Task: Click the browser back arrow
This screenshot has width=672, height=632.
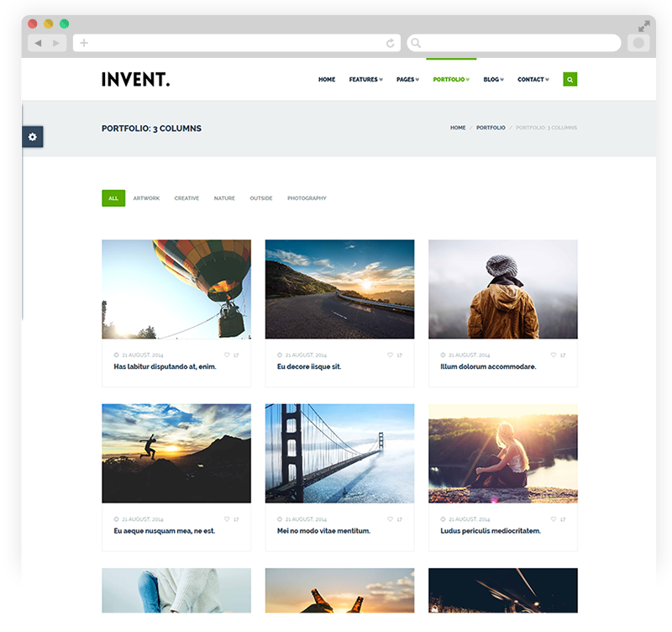Action: tap(38, 43)
